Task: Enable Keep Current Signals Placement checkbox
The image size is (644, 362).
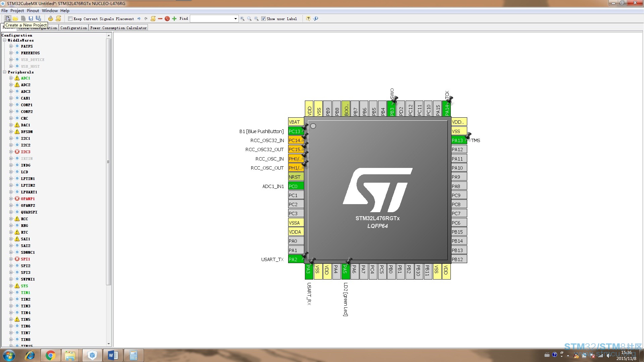Action: [70, 19]
